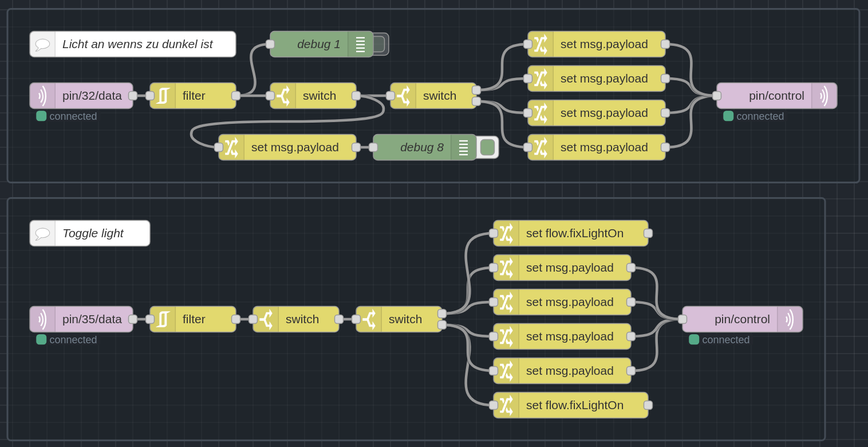The height and width of the screenshot is (447, 868).
Task: Click the MQTT wave icon on pin/35/data node
Action: pyautogui.click(x=42, y=319)
